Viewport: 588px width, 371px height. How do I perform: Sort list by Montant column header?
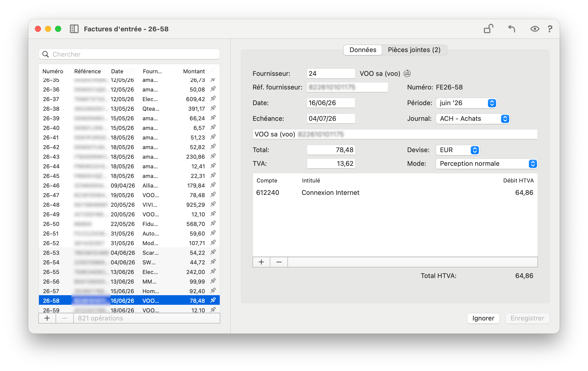194,71
